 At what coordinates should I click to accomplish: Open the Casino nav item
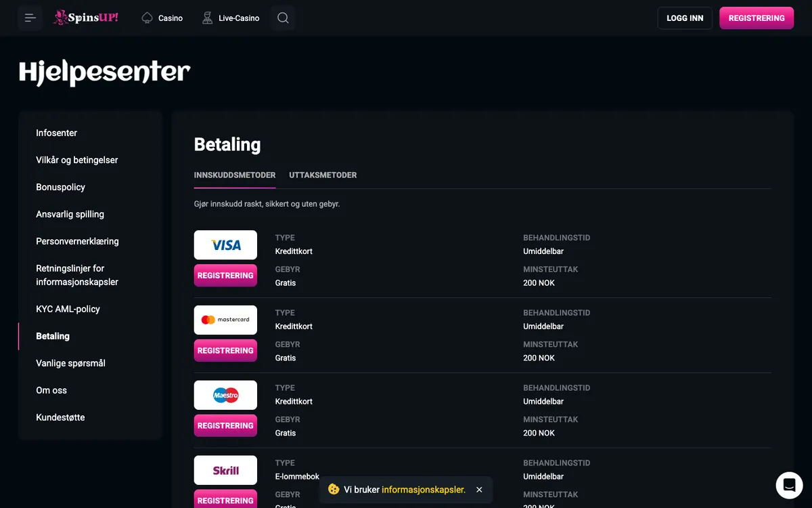pyautogui.click(x=162, y=18)
